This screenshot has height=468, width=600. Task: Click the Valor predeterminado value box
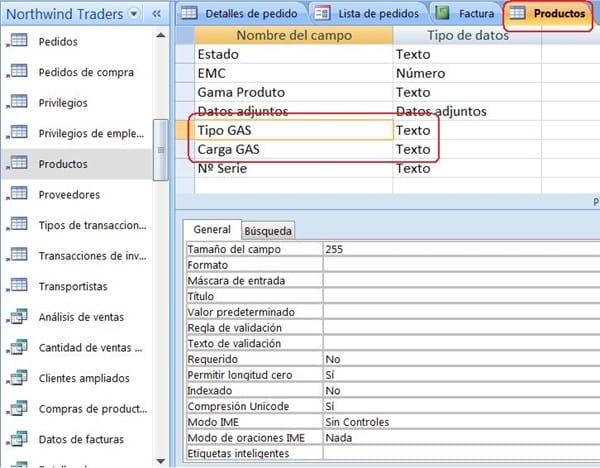pyautogui.click(x=461, y=312)
